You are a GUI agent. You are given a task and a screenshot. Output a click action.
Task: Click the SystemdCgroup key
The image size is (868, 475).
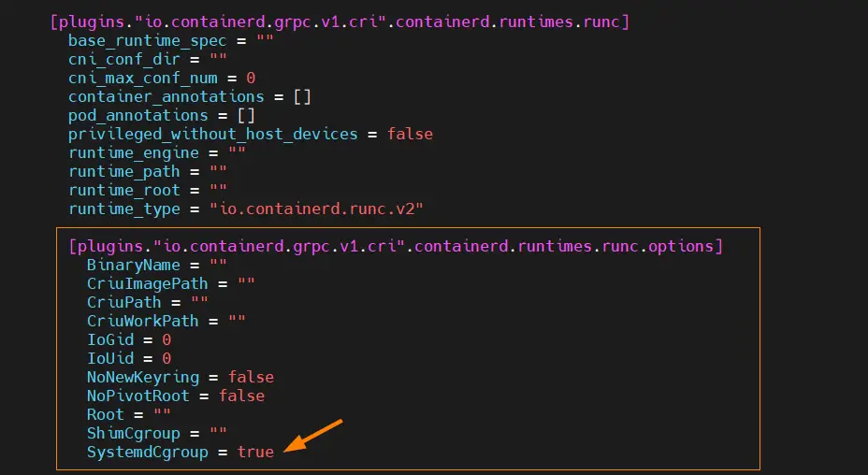click(x=148, y=453)
